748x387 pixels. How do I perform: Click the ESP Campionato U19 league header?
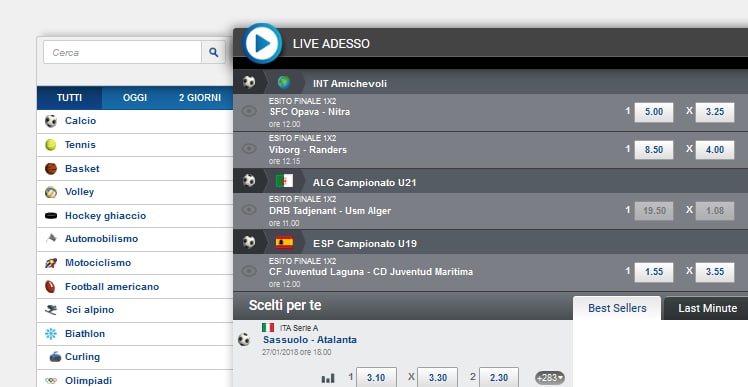click(365, 243)
